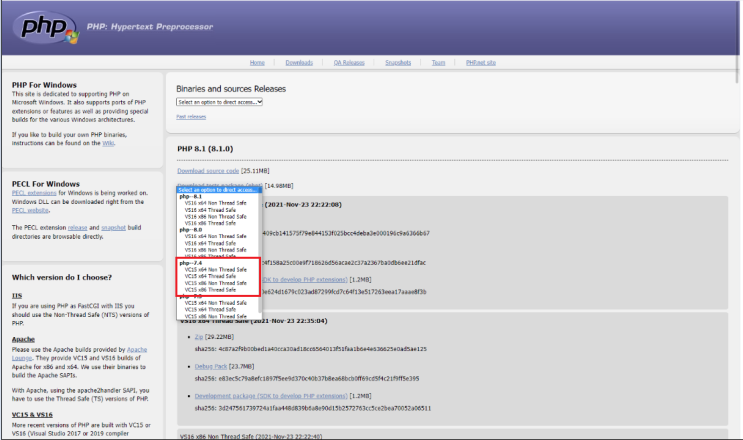The width and height of the screenshot is (743, 440).
Task: Open the Wiki link in PHP For Windows
Action: pos(108,143)
